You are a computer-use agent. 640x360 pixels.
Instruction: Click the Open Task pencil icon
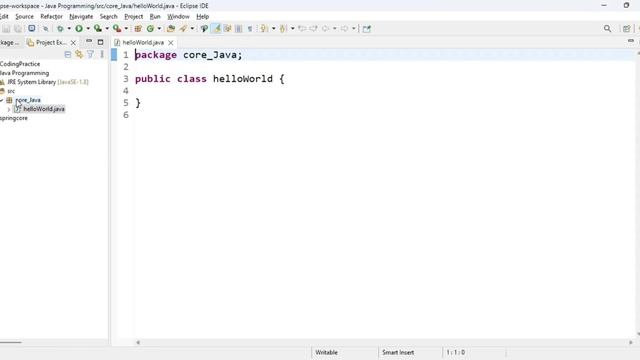click(183, 29)
